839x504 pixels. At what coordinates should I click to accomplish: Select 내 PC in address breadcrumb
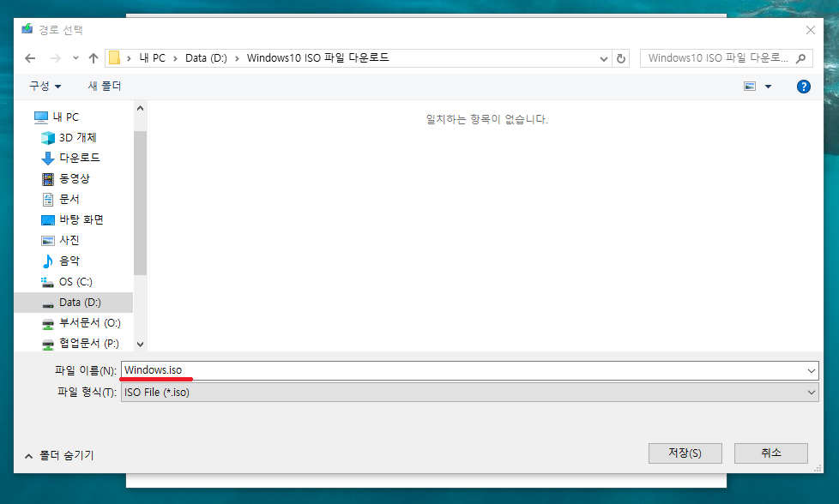click(x=153, y=57)
